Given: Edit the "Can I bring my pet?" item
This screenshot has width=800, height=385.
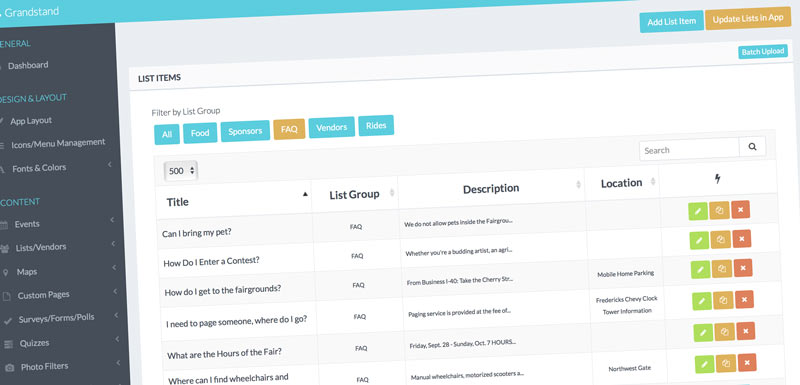Looking at the screenshot, I should (x=697, y=211).
